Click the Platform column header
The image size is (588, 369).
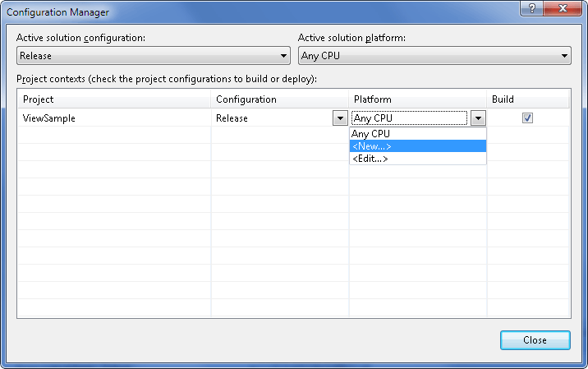click(417, 99)
